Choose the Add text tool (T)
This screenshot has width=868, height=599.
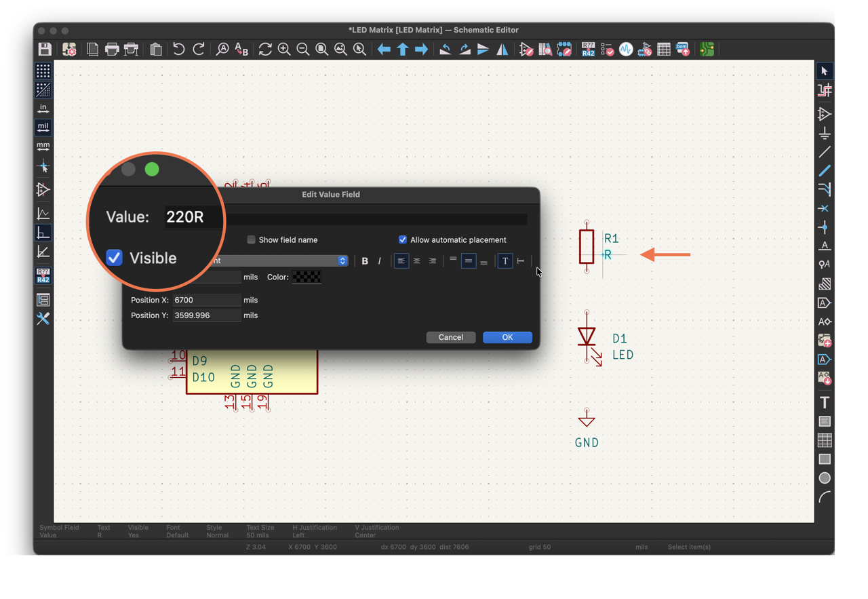(825, 402)
